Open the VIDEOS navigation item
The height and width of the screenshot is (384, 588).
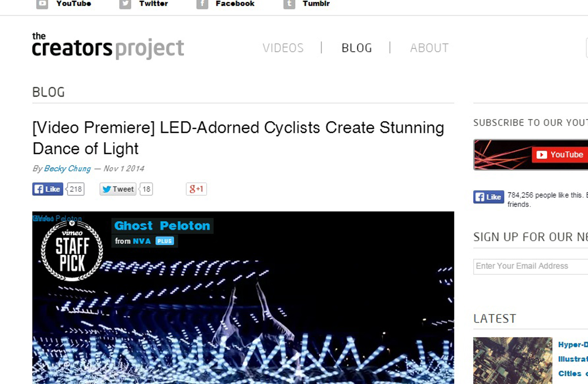(x=283, y=48)
